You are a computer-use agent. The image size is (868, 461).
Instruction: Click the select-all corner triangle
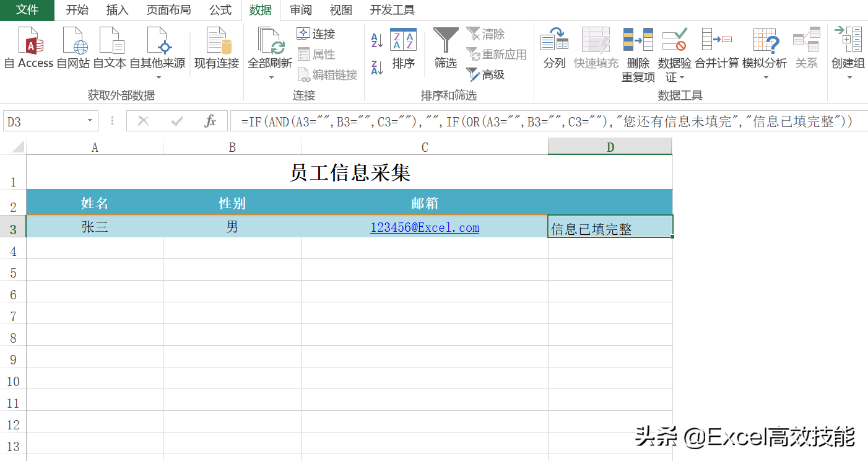pyautogui.click(x=17, y=147)
